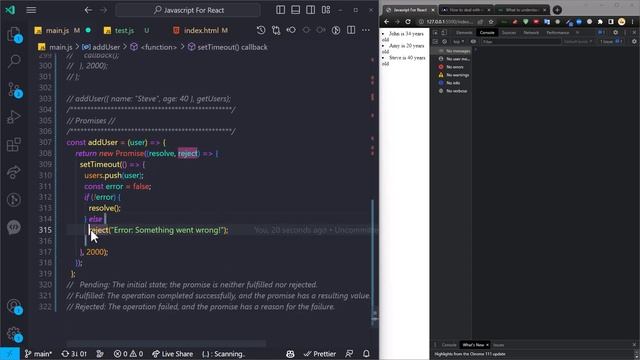Switch to the DevTools Sources tab

pyautogui.click(x=509, y=33)
